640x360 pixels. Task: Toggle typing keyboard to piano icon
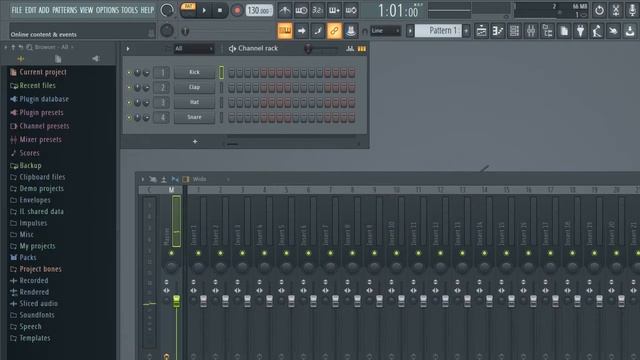285,31
